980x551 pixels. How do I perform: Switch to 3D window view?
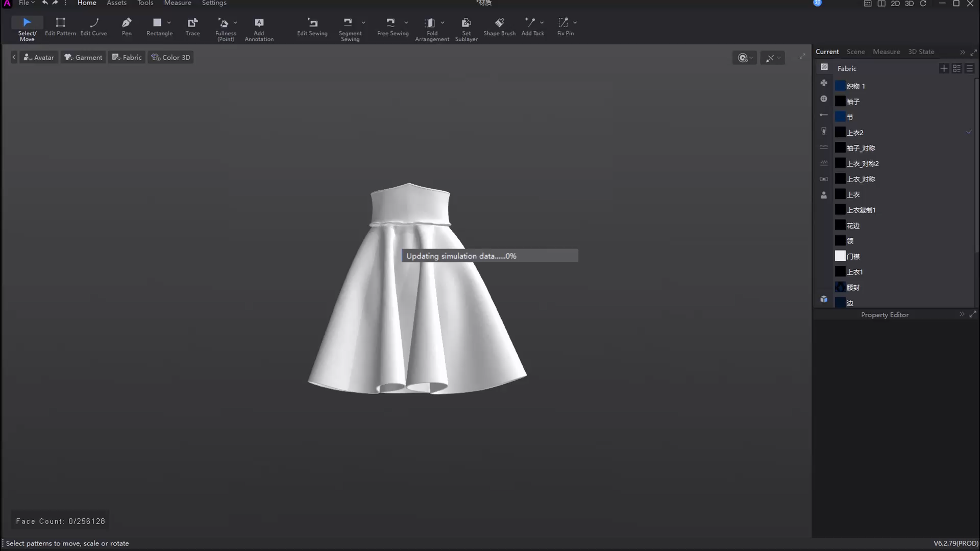click(x=909, y=3)
